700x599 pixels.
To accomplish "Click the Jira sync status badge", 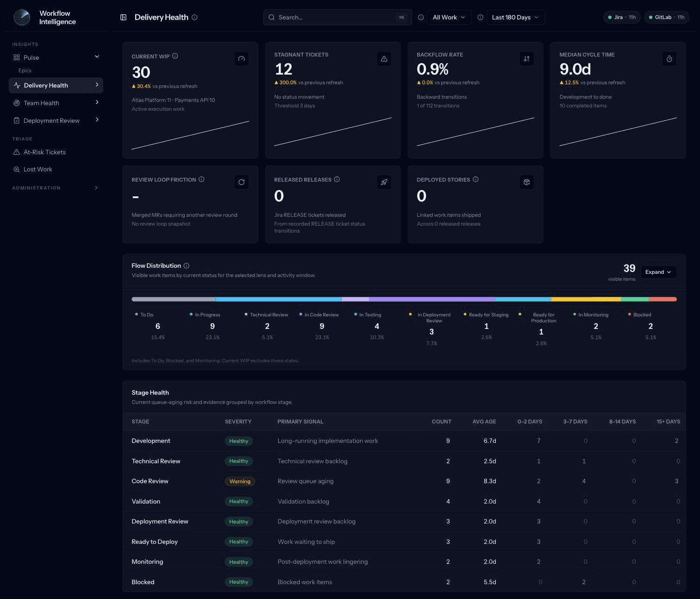I will [x=622, y=17].
